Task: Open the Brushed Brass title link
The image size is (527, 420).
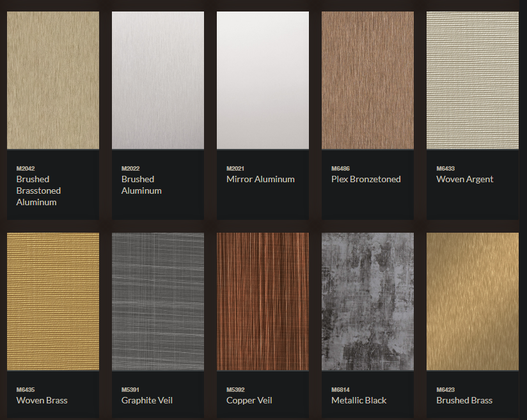Action: [464, 400]
